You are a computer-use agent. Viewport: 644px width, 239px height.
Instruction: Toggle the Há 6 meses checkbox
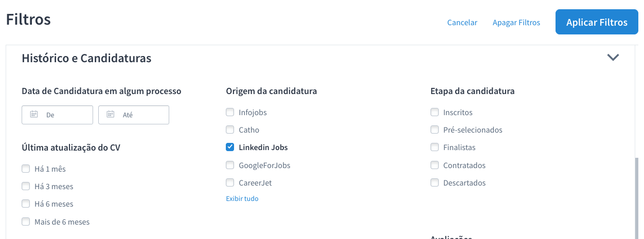tap(26, 204)
